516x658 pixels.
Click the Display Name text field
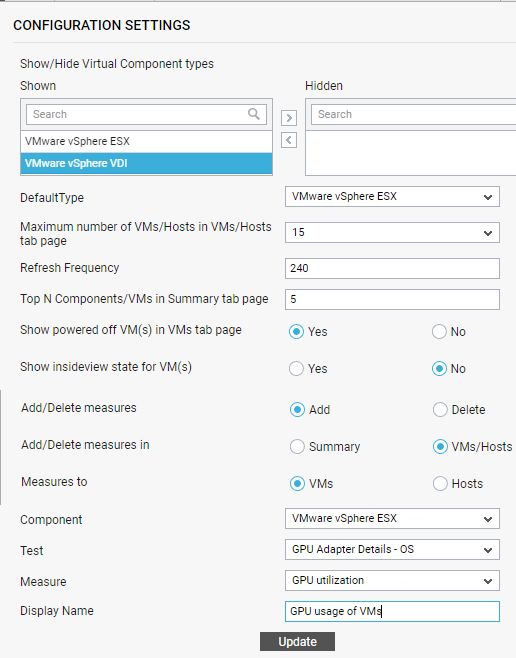pos(392,611)
